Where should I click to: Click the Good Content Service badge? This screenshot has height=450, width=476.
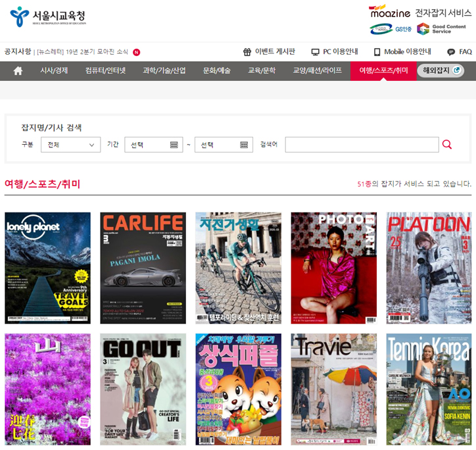click(441, 29)
